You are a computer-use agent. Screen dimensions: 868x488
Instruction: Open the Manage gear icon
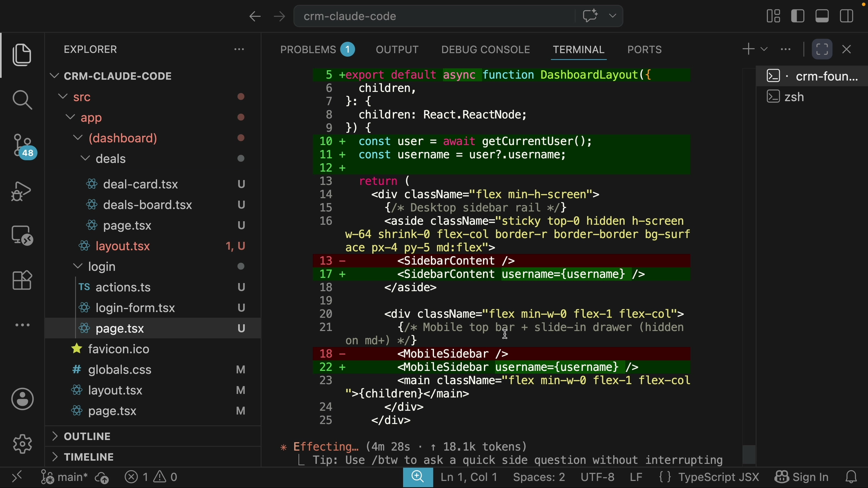click(x=22, y=444)
